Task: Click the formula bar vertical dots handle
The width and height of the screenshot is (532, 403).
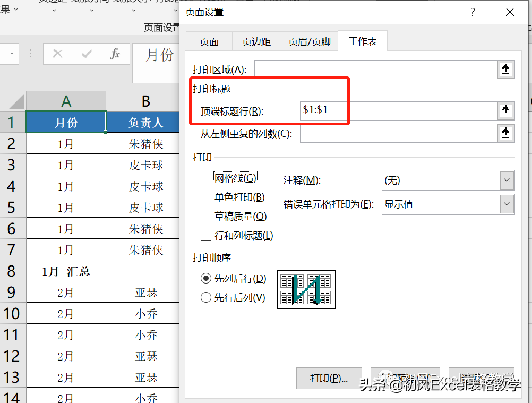Action: pyautogui.click(x=31, y=54)
